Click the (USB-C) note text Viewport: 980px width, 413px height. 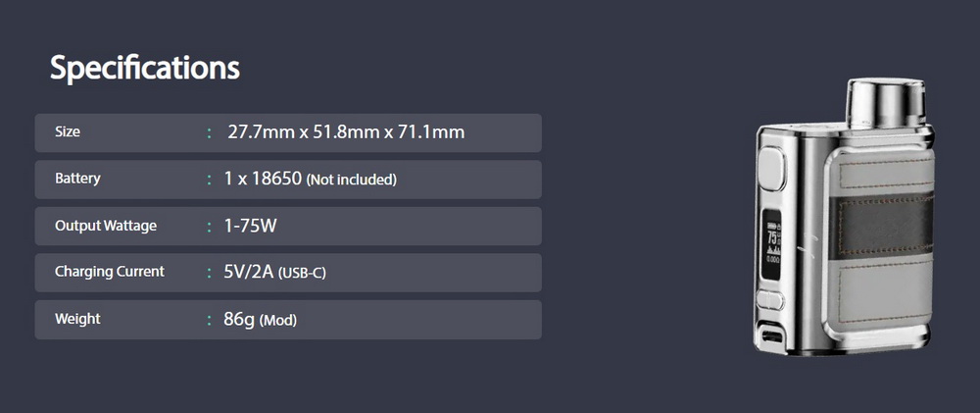pyautogui.click(x=303, y=274)
